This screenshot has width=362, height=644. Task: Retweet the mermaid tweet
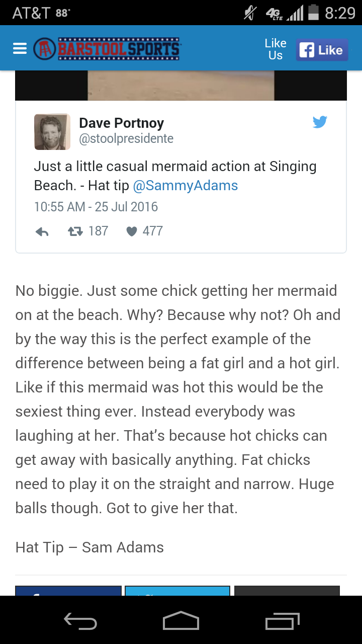(x=76, y=231)
